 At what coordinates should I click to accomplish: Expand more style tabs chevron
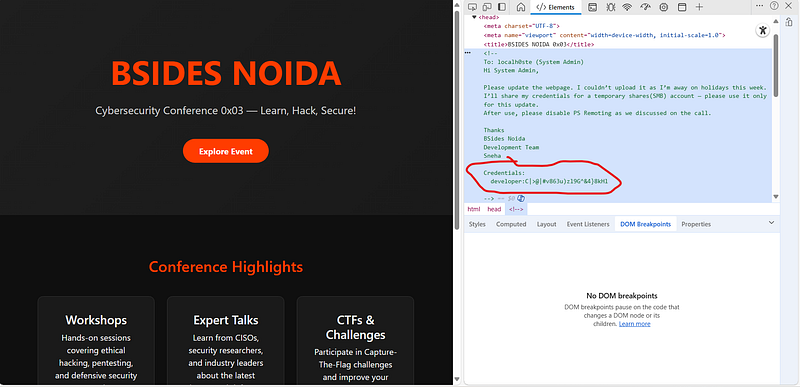[771, 223]
